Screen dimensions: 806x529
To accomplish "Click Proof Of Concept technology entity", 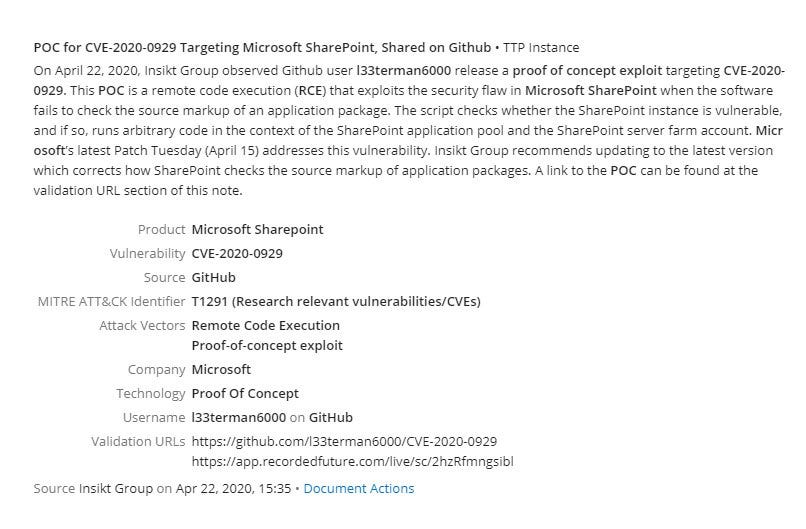I will click(x=245, y=394).
